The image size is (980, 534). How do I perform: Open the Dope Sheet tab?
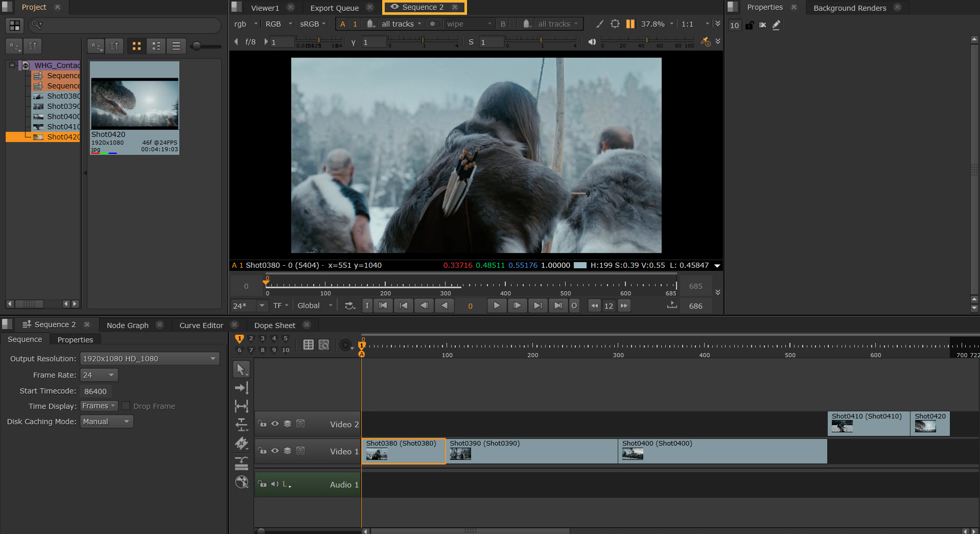point(275,326)
